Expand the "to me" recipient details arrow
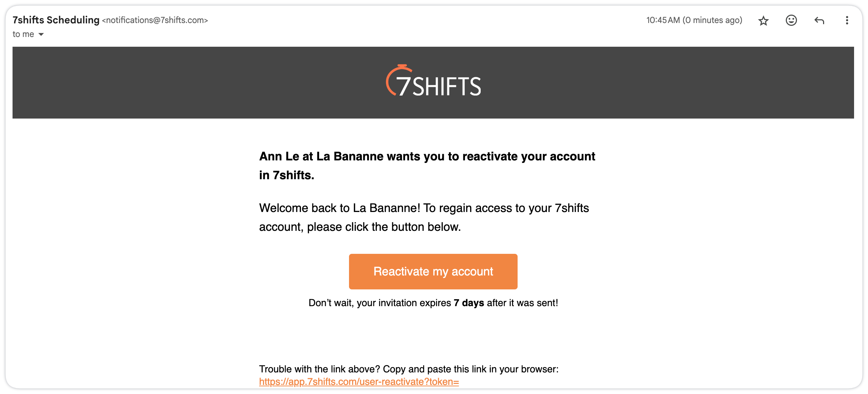This screenshot has width=868, height=394. point(41,34)
